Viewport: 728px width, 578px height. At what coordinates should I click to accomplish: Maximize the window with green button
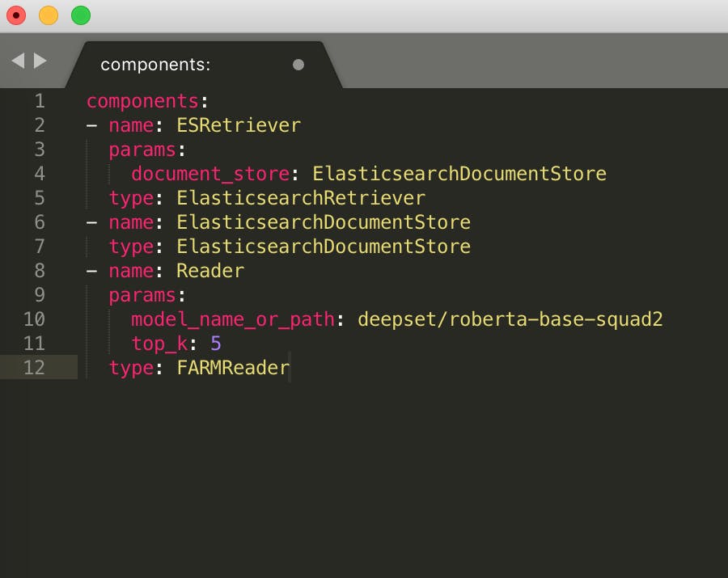(81, 15)
